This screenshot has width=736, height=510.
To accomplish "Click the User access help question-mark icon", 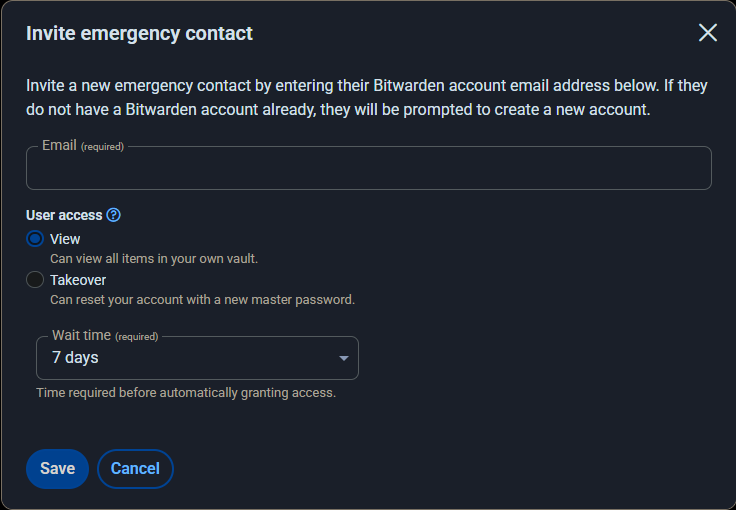I will (x=114, y=215).
